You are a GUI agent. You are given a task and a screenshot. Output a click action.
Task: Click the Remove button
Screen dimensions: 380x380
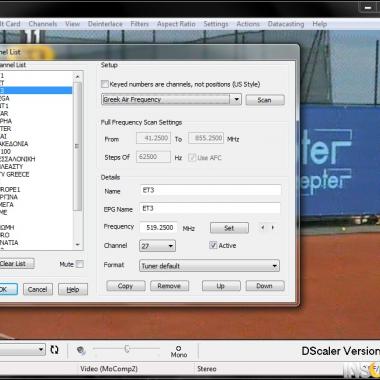pos(169,286)
